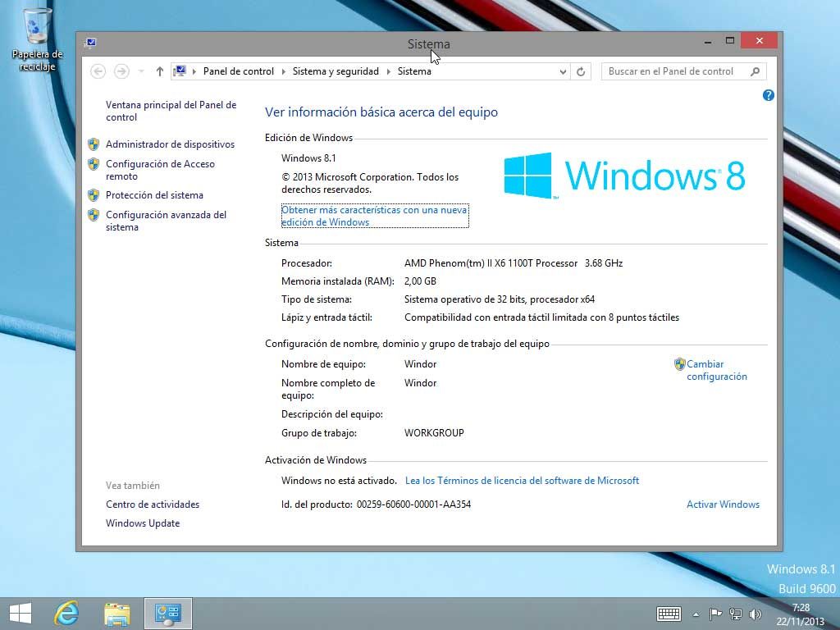Select 'Panel de control' in breadcrumb
840x630 pixels.
point(238,71)
